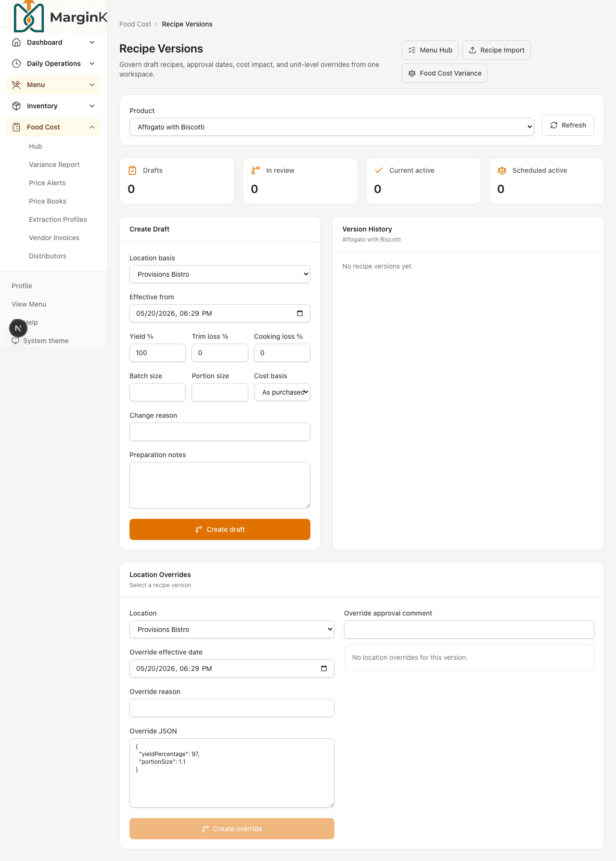
Task: Collapse the Food Cost section chevron
Action: click(92, 127)
